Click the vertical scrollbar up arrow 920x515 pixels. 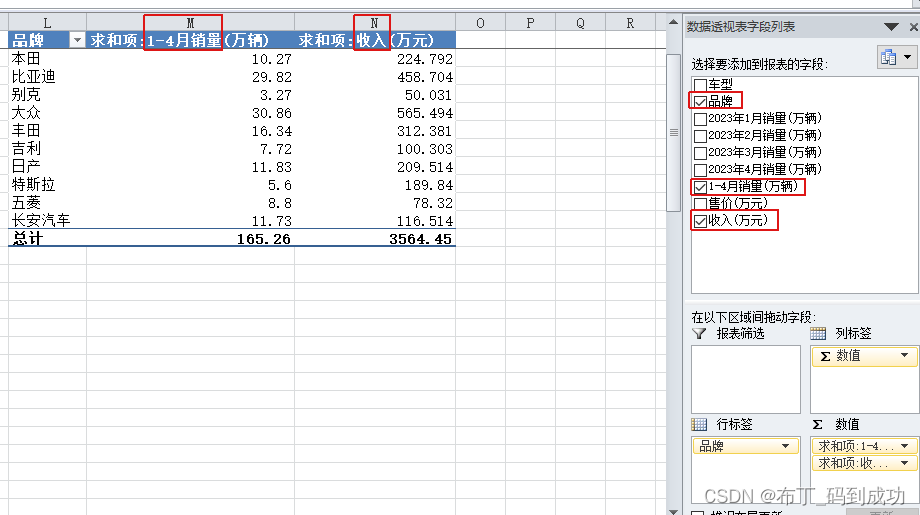[673, 22]
